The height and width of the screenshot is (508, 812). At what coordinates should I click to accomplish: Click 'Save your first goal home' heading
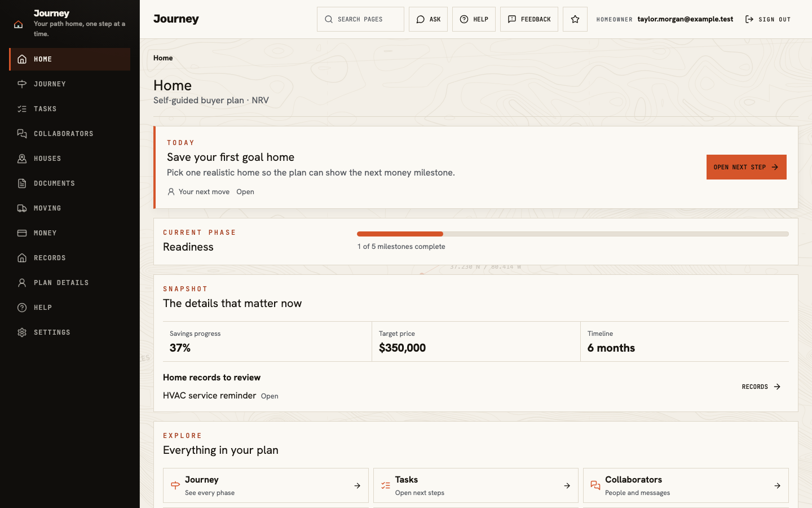(231, 157)
